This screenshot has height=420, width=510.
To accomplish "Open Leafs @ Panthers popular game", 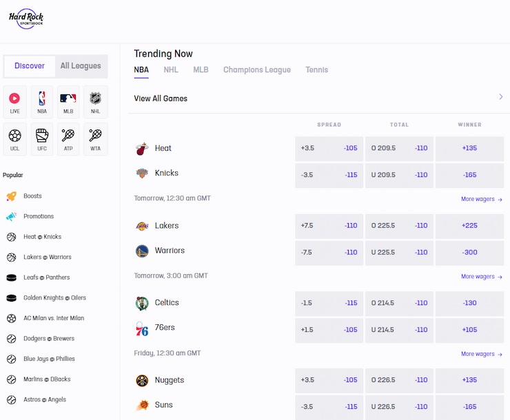I will [x=46, y=277].
